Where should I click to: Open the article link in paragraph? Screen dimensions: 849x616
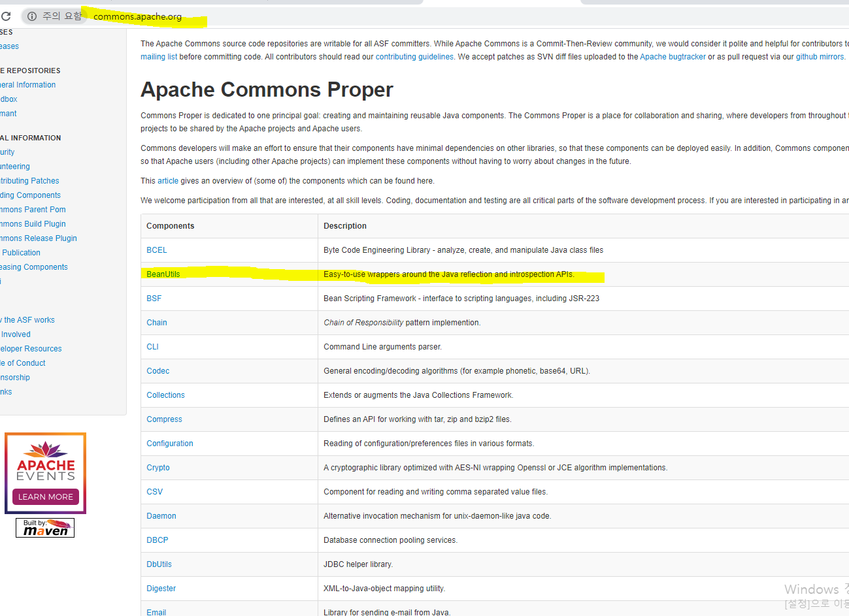coord(168,181)
